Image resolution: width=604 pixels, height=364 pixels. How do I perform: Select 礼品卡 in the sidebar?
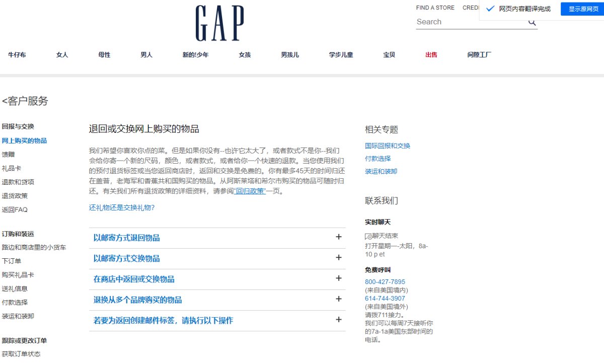(x=11, y=168)
